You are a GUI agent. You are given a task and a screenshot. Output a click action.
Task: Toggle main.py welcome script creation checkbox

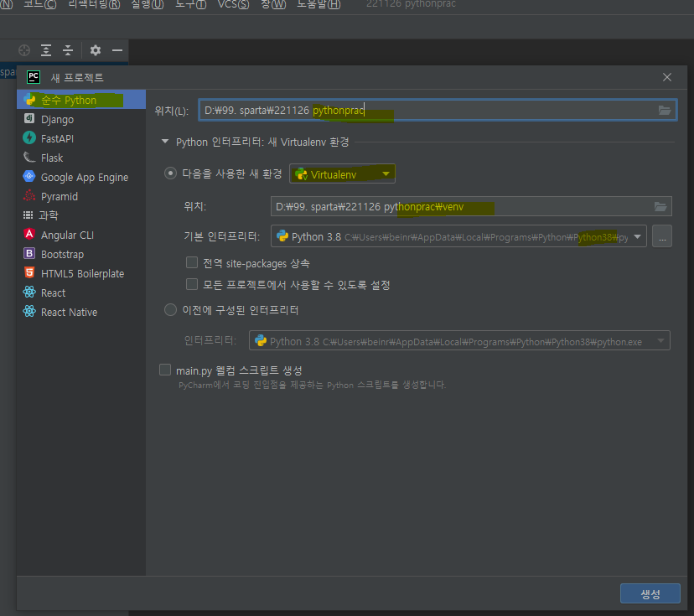tap(165, 370)
